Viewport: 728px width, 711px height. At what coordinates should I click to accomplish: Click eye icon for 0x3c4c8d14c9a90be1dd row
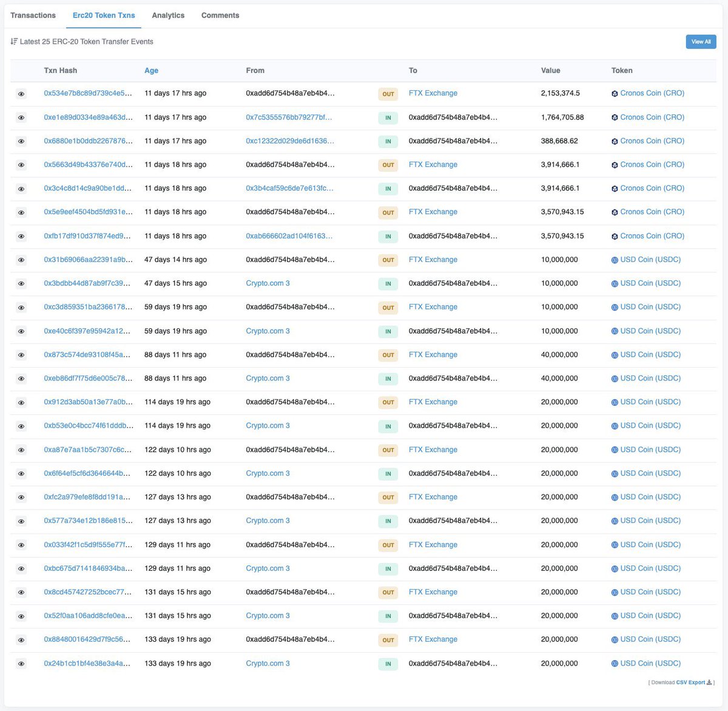point(21,189)
